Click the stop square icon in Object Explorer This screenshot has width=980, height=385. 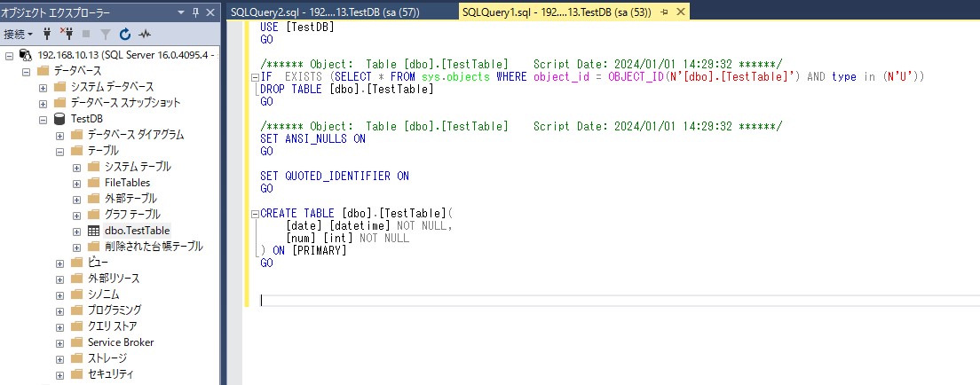point(86,35)
